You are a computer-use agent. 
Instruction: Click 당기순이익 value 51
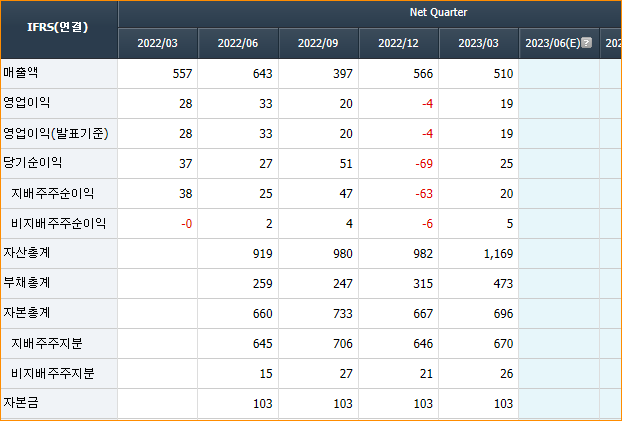point(346,163)
